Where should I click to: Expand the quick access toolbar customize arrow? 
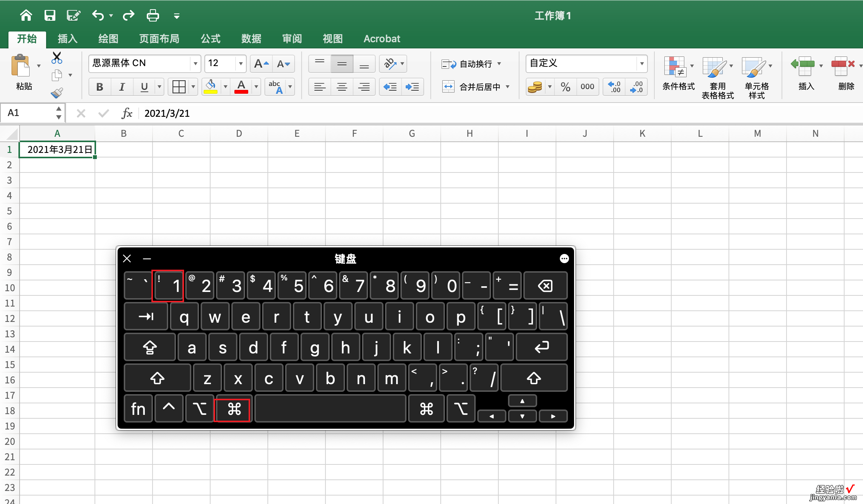(x=177, y=16)
